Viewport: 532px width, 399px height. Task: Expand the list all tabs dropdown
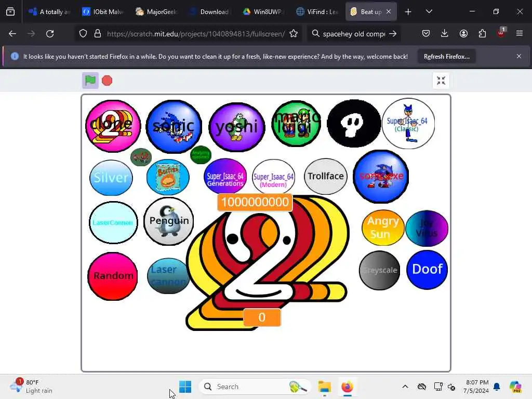pyautogui.click(x=429, y=11)
